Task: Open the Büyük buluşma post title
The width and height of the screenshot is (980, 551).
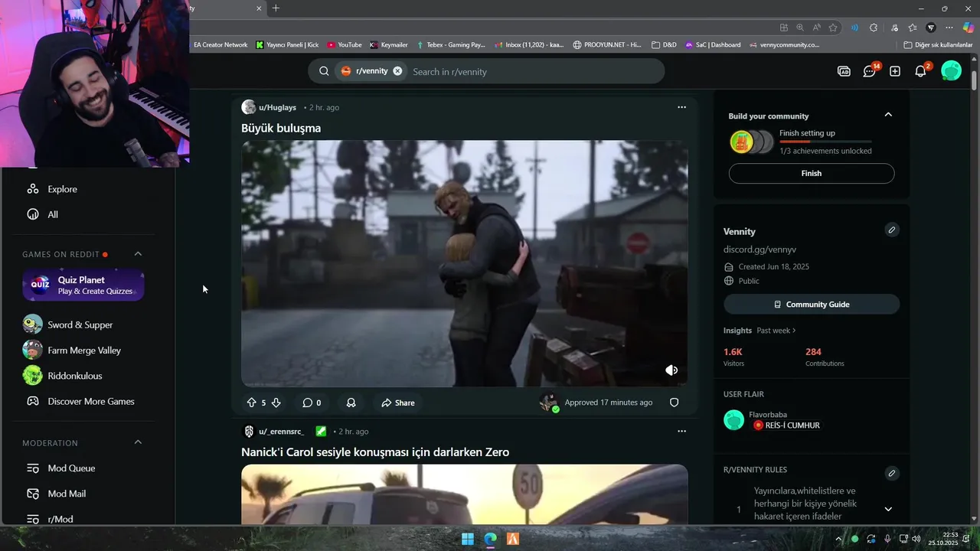Action: [281, 128]
